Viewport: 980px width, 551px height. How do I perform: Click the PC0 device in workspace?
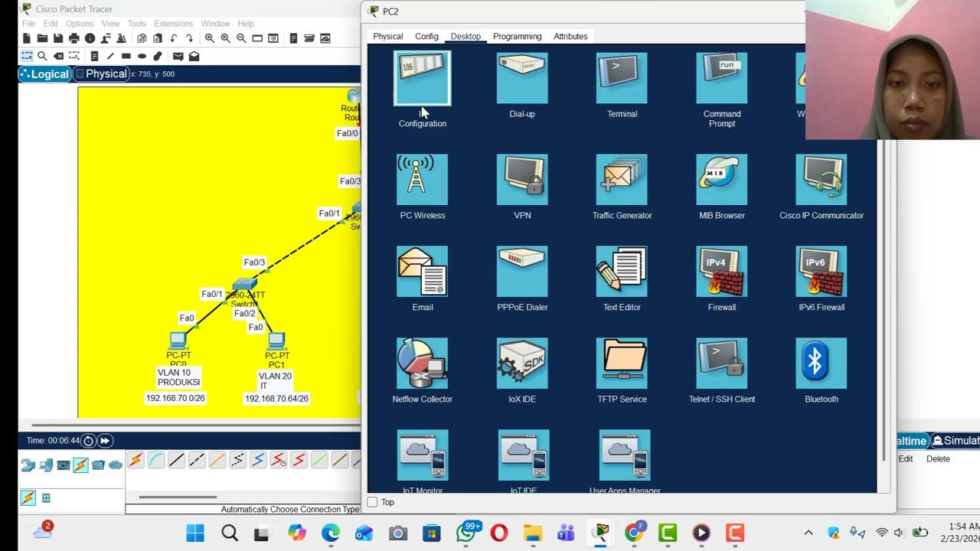point(178,341)
